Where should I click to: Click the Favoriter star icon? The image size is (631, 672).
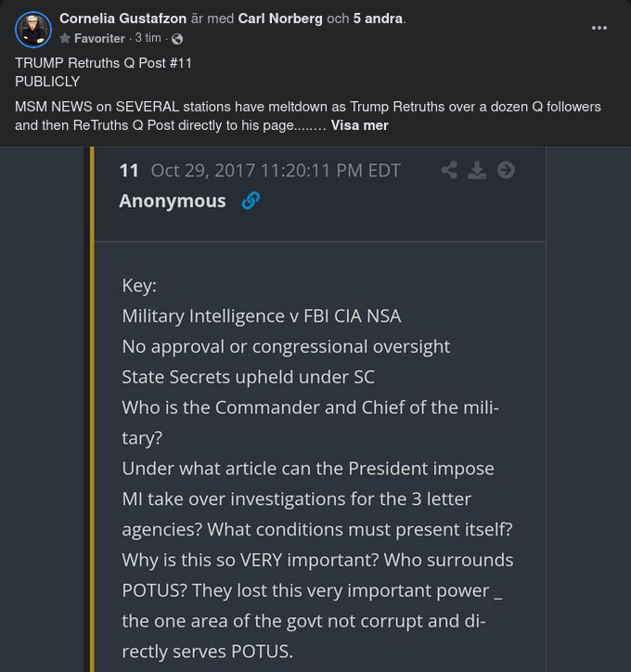tap(65, 39)
